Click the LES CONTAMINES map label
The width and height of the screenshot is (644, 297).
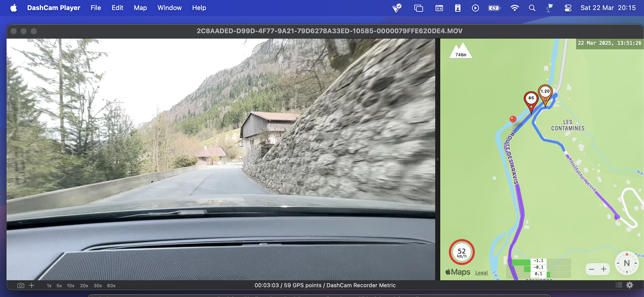568,125
